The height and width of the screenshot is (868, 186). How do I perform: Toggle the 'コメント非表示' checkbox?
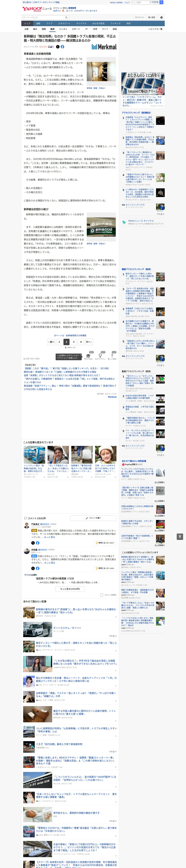coord(102,595)
